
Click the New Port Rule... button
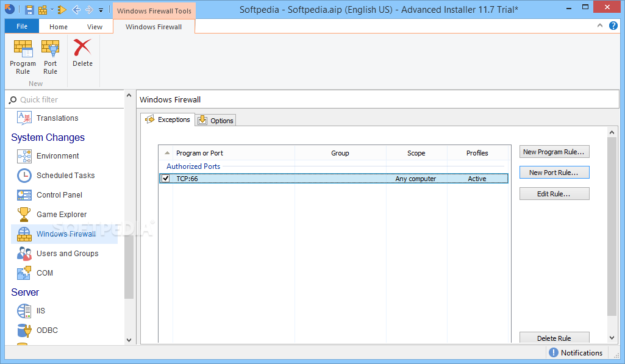pyautogui.click(x=554, y=173)
